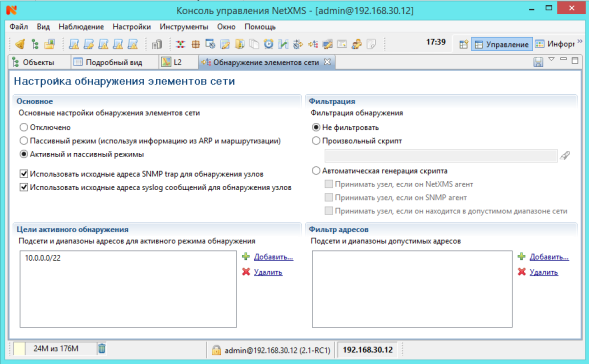Click Добавить link for active discovery targets
Screen dimensions: 590x364
(x=274, y=257)
